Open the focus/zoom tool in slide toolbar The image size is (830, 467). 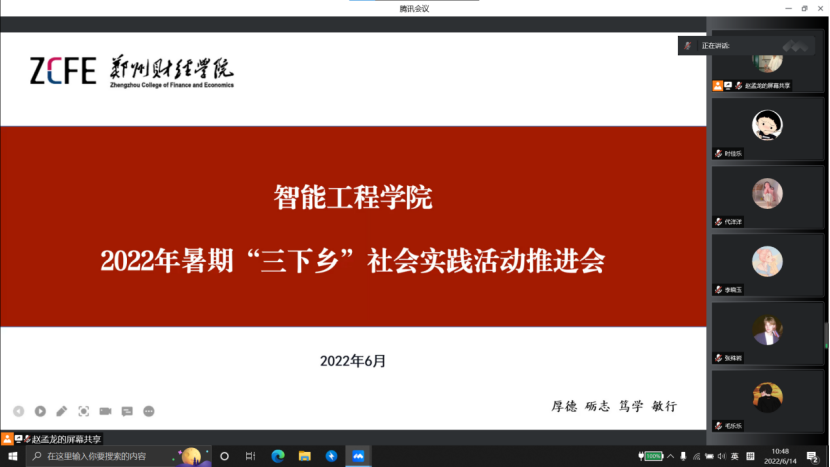pos(84,411)
